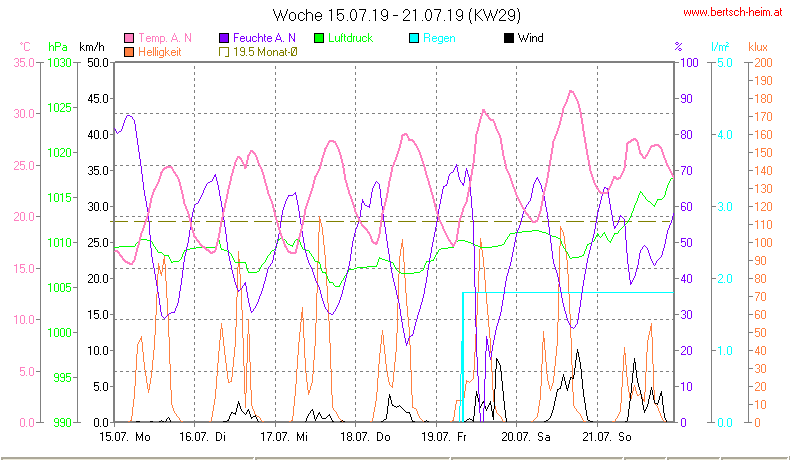Click the 100 value on humidity axis
The width and height of the screenshot is (790, 460).
tap(689, 62)
